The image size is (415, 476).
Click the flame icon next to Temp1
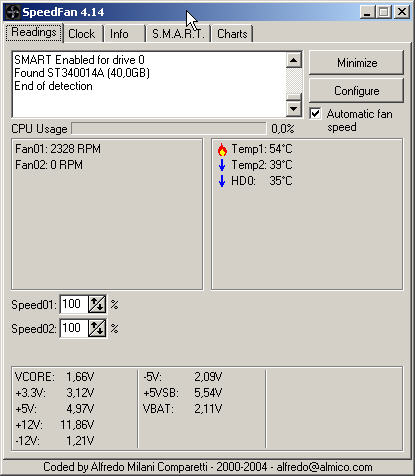pyautogui.click(x=222, y=149)
